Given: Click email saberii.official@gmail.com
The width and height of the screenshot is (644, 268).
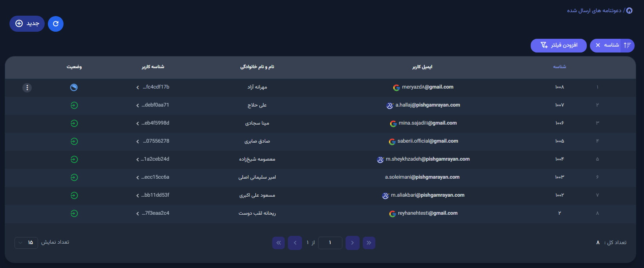Looking at the screenshot, I should click(428, 141).
